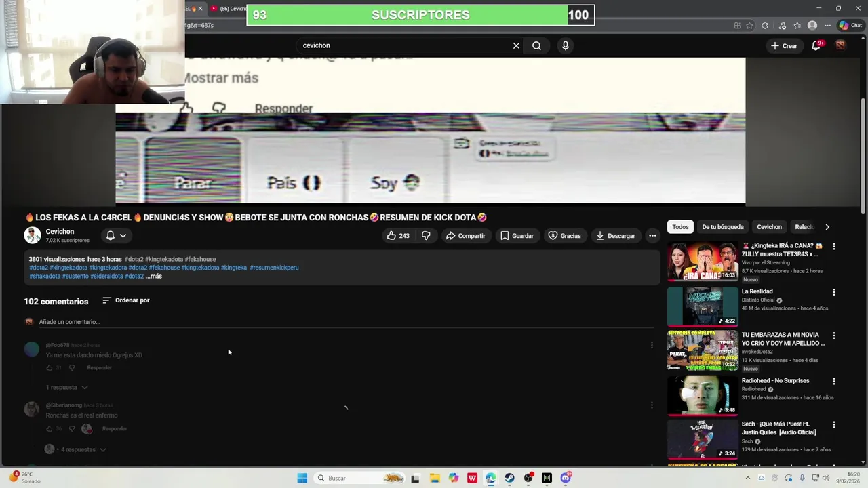Click the magnifier search button
The image size is (868, 488).
(x=536, y=45)
